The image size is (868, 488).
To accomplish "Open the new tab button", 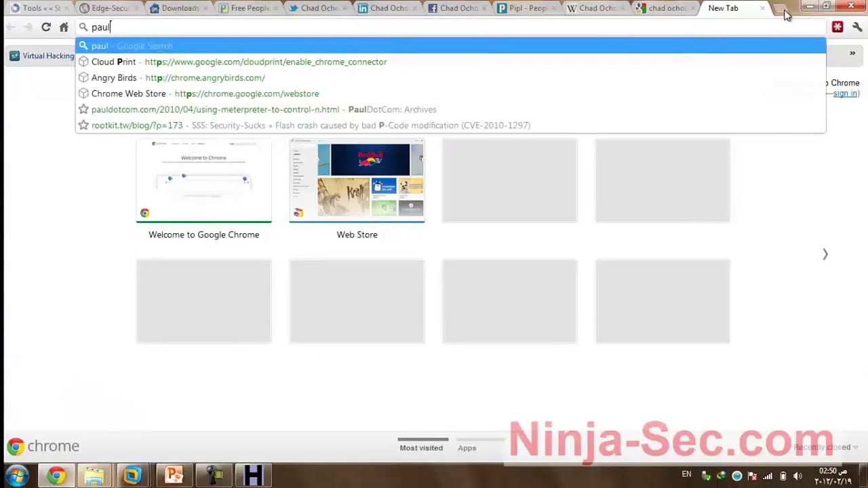I will tap(780, 9).
